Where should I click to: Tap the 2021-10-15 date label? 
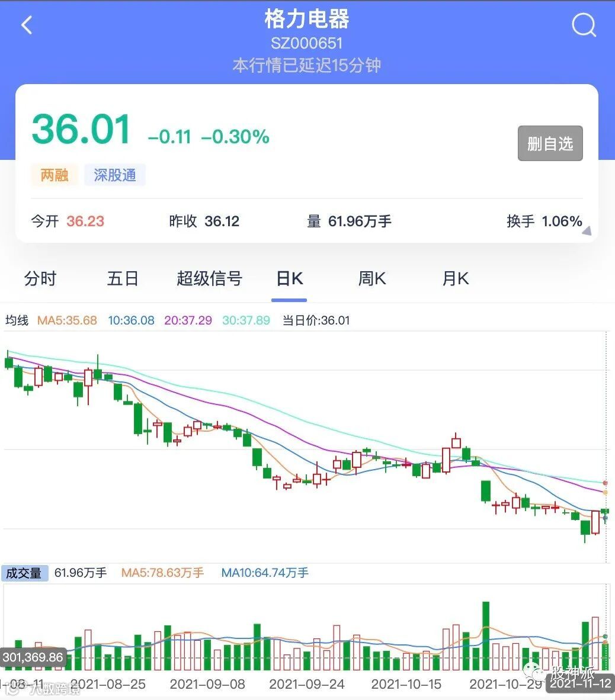pos(406,684)
